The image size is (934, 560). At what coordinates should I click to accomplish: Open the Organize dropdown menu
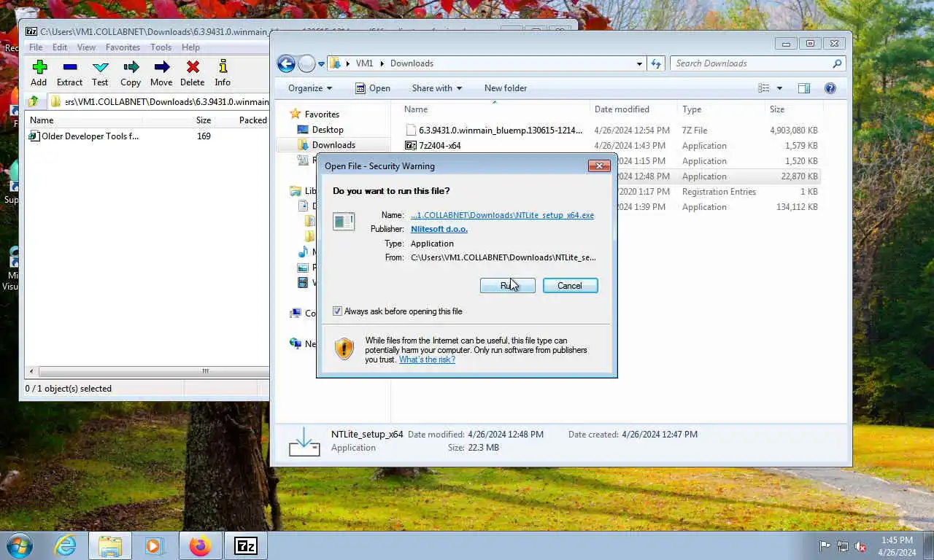pyautogui.click(x=310, y=88)
